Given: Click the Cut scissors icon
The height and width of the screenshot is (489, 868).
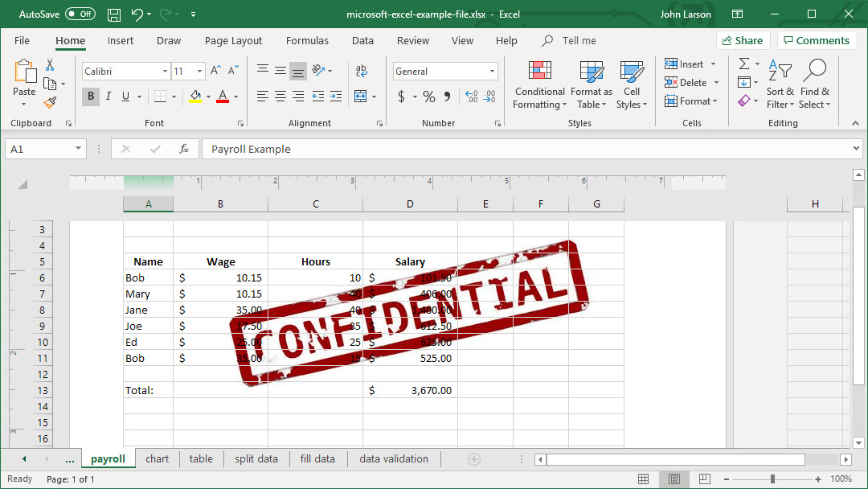Looking at the screenshot, I should click(50, 64).
